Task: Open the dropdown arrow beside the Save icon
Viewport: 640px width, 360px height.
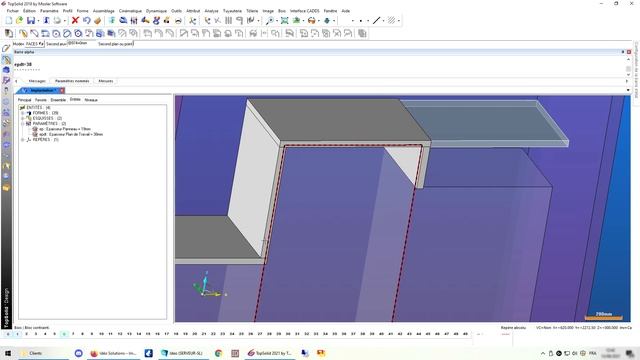Action: click(x=38, y=21)
